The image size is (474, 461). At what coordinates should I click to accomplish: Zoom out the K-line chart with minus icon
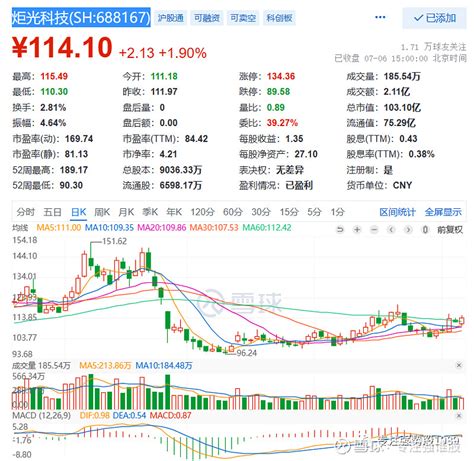[x=374, y=229]
